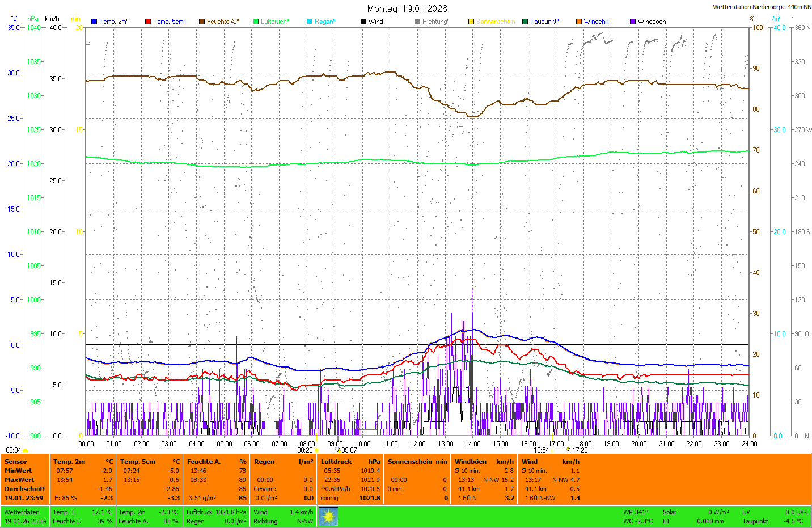This screenshot has height=528, width=812.
Task: Select the Richtung legend label
Action: click(x=435, y=22)
